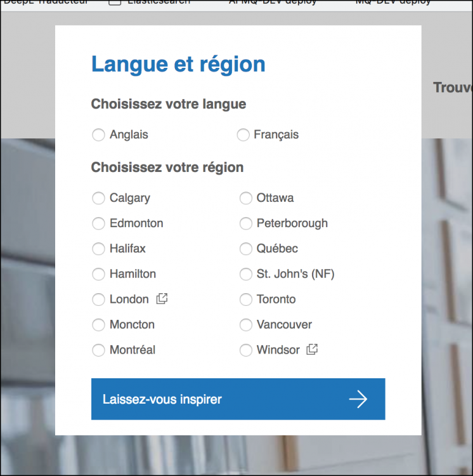Click the external link icon beside Windsor
This screenshot has height=476, width=473.
tap(312, 350)
